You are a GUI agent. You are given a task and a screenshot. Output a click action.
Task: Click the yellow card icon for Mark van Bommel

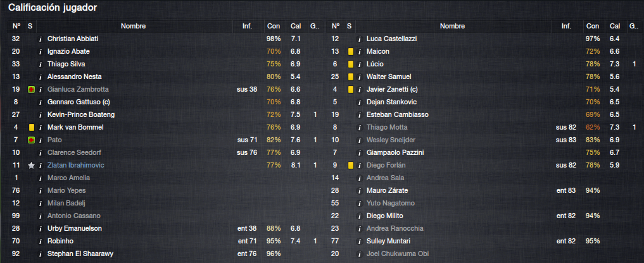[31, 127]
